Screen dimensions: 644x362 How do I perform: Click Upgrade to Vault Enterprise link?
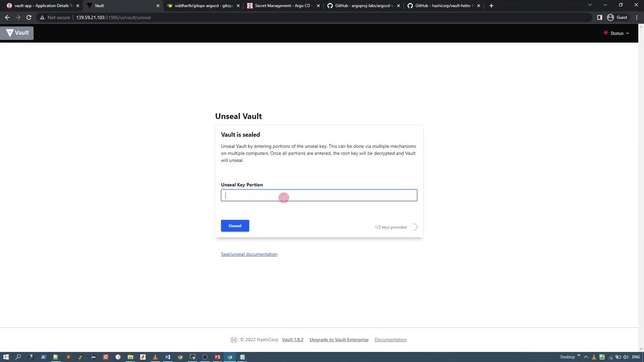pos(339,339)
